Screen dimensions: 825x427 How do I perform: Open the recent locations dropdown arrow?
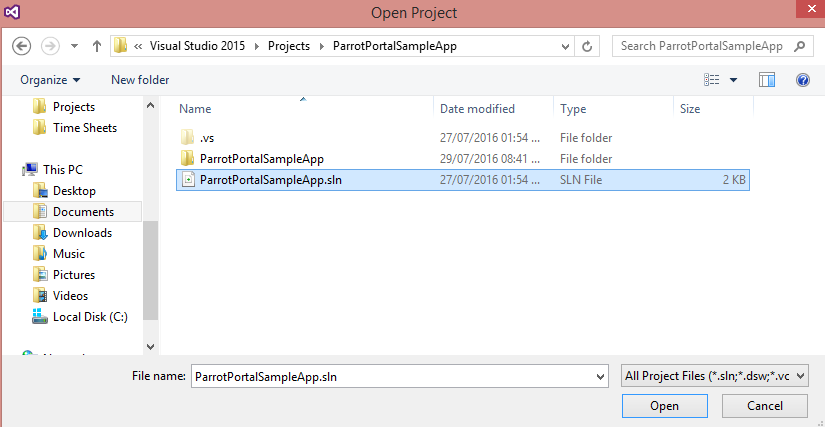click(x=74, y=46)
